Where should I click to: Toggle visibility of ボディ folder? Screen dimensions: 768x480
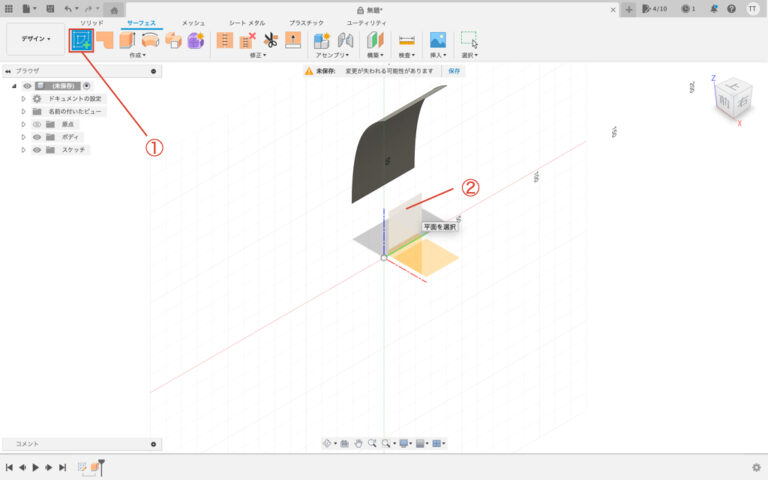[x=36, y=137]
